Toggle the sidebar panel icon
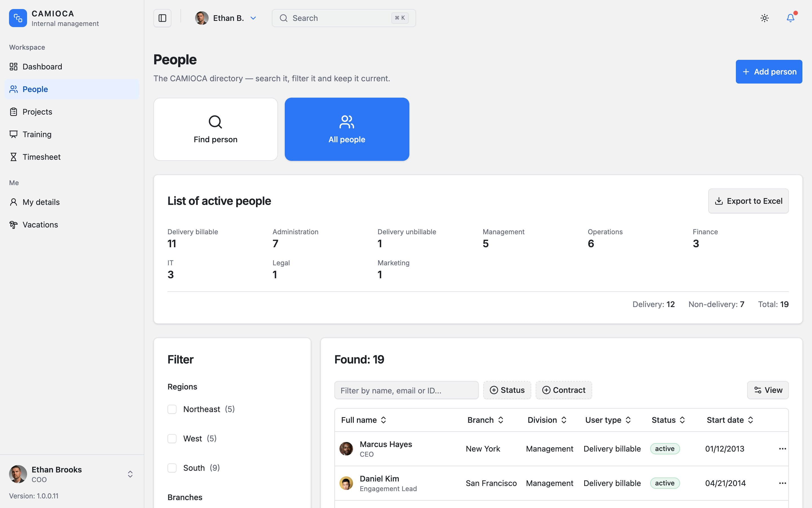Image resolution: width=812 pixels, height=508 pixels. coord(162,18)
